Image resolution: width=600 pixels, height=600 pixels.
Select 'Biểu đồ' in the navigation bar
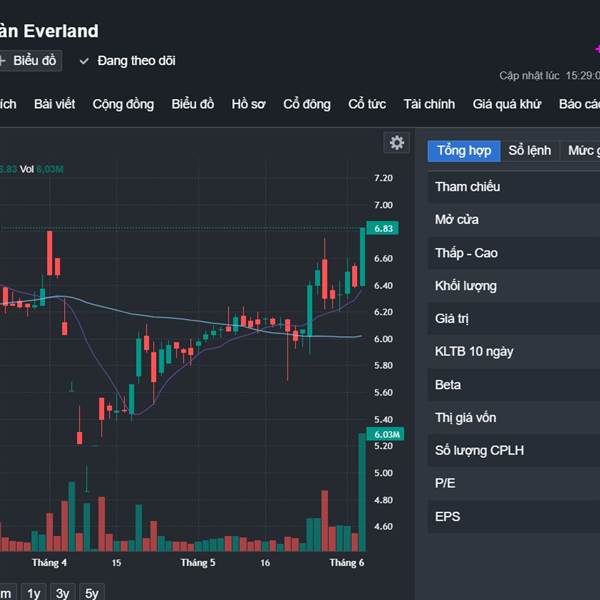[193, 104]
